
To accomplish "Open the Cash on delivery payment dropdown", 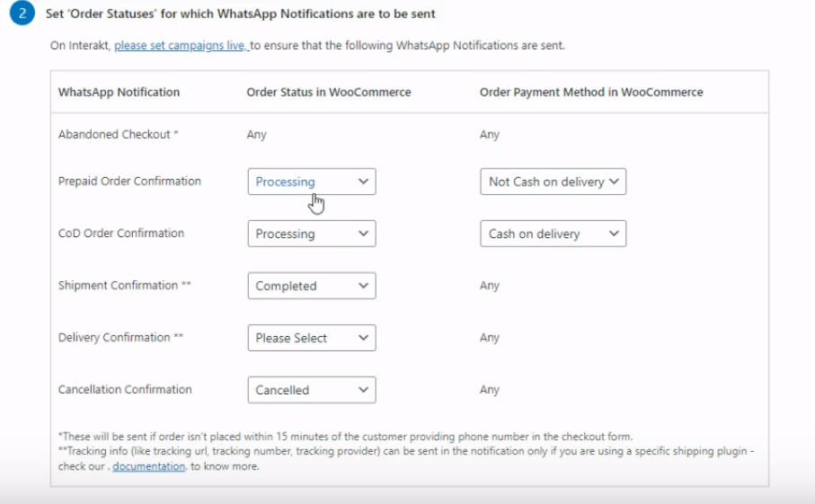I will click(553, 234).
